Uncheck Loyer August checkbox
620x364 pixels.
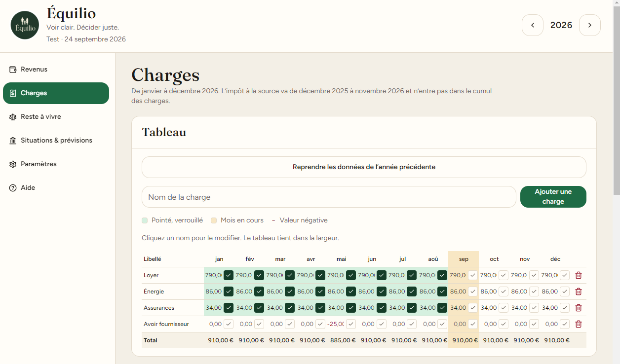(x=442, y=275)
